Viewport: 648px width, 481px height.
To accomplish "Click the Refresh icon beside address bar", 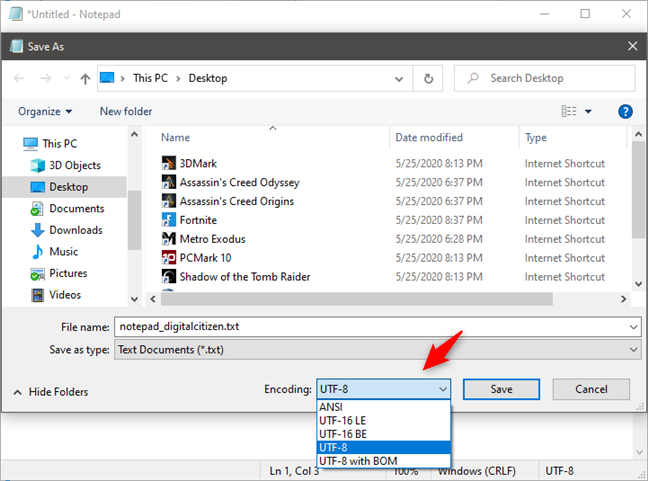I will click(428, 79).
